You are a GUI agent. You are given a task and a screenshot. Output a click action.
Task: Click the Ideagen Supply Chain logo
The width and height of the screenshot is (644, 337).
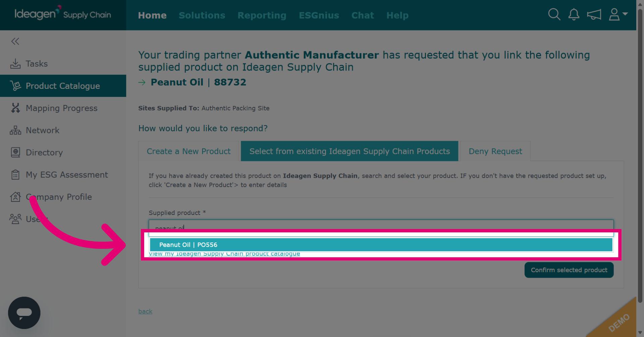pos(63,13)
